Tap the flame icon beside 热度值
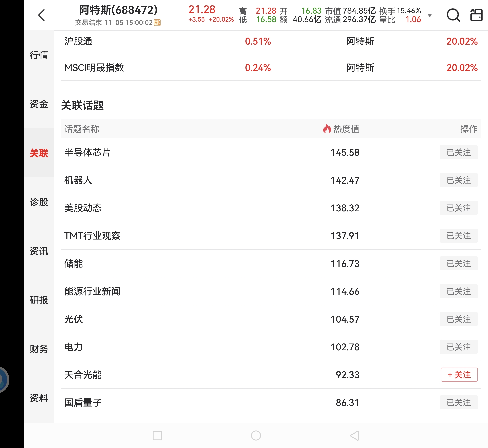 pos(327,129)
